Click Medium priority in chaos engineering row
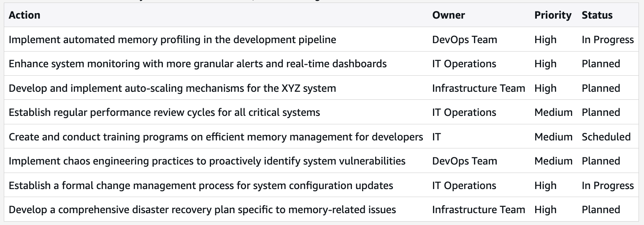This screenshot has height=225, width=644. point(553,161)
